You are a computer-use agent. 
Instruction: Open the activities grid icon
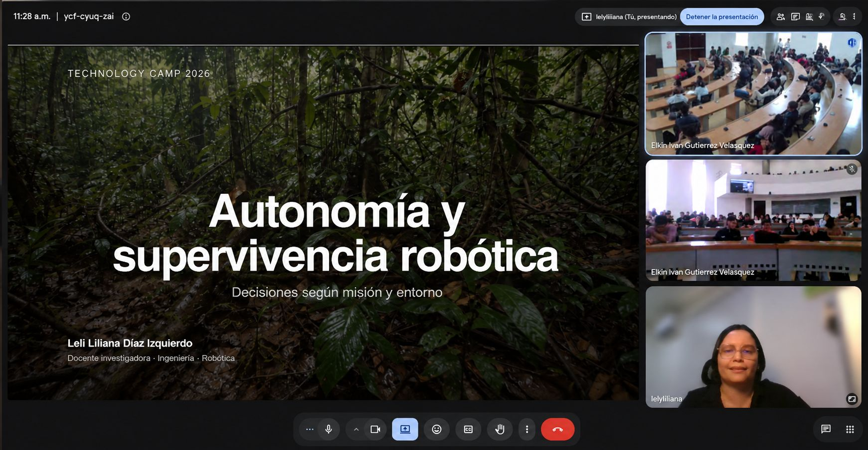pyautogui.click(x=850, y=429)
